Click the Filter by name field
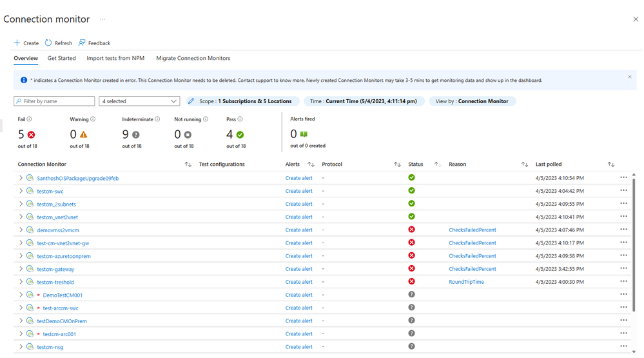Image resolution: width=644 pixels, height=358 pixels. coord(54,101)
